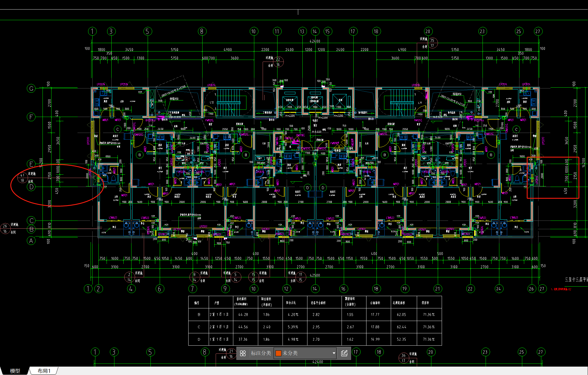The width and height of the screenshot is (588, 375).
Task: Click green axis bubble number 24
Action: click(498, 289)
